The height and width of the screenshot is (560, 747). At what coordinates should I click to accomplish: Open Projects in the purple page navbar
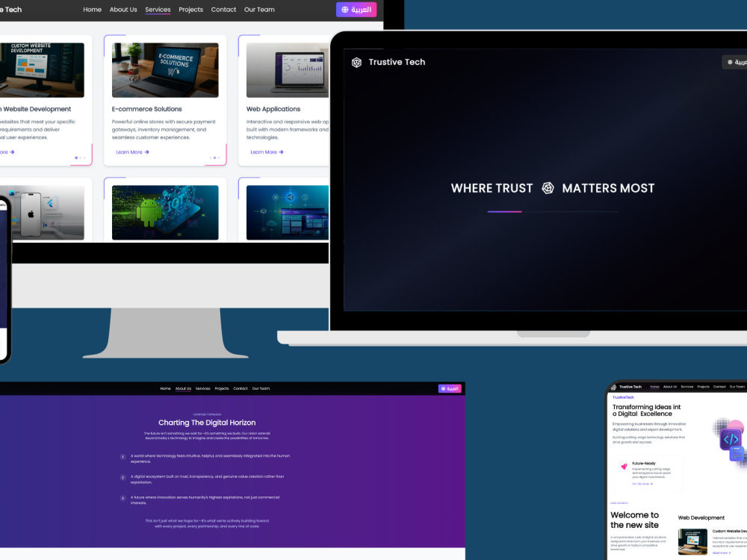coord(222,388)
